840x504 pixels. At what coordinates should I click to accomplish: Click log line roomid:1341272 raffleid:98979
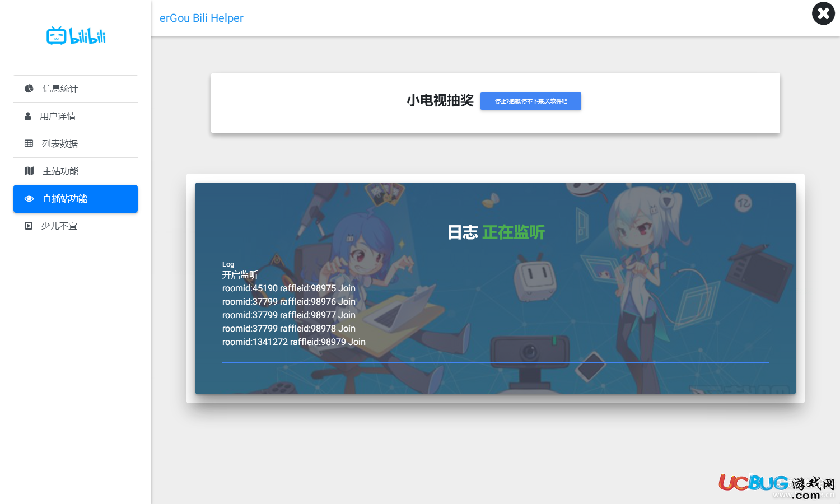(294, 342)
